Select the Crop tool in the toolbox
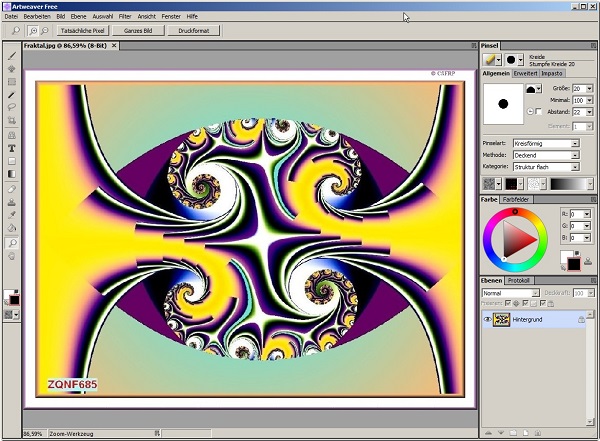This screenshot has width=600, height=441. pyautogui.click(x=11, y=121)
